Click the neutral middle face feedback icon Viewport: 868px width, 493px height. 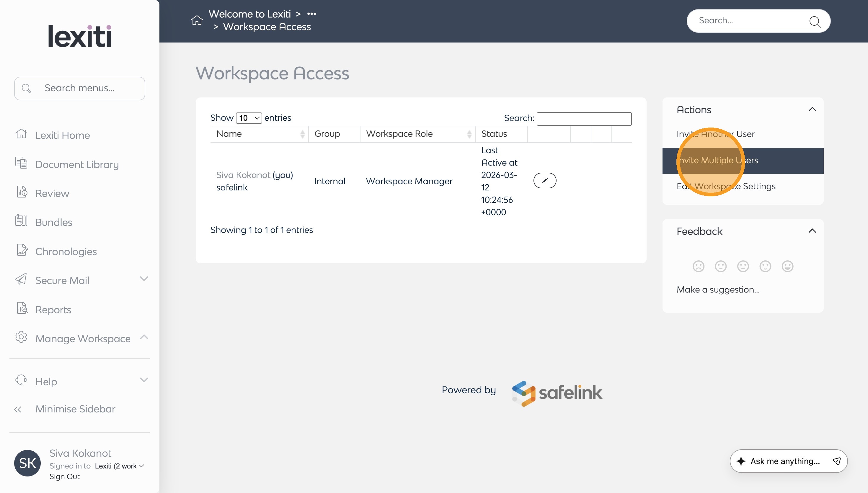pos(743,266)
